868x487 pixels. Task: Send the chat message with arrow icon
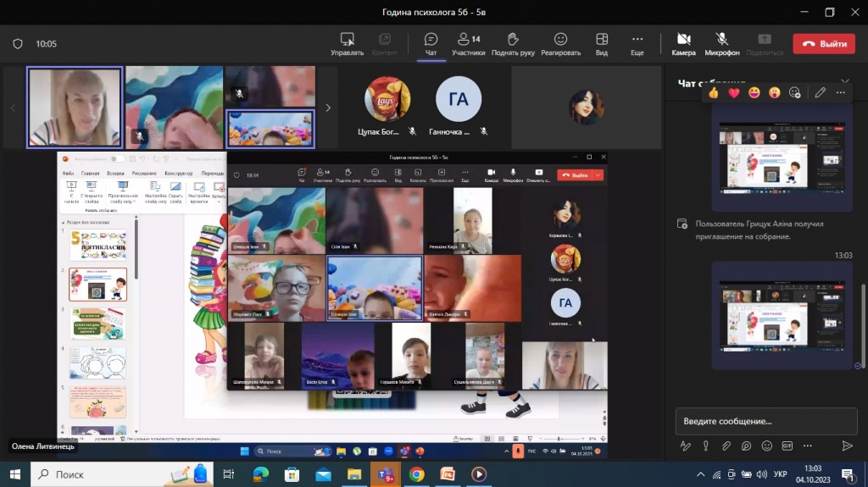[x=847, y=445]
